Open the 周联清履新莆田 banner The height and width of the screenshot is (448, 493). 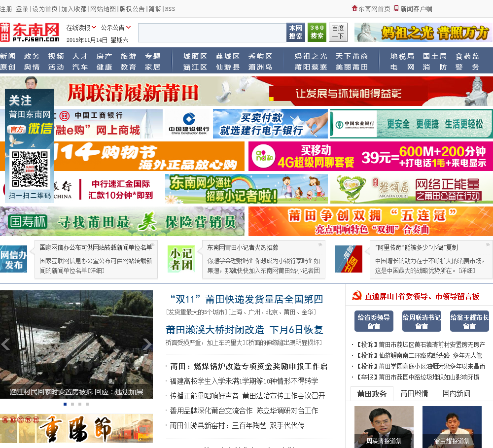pyautogui.click(x=246, y=92)
